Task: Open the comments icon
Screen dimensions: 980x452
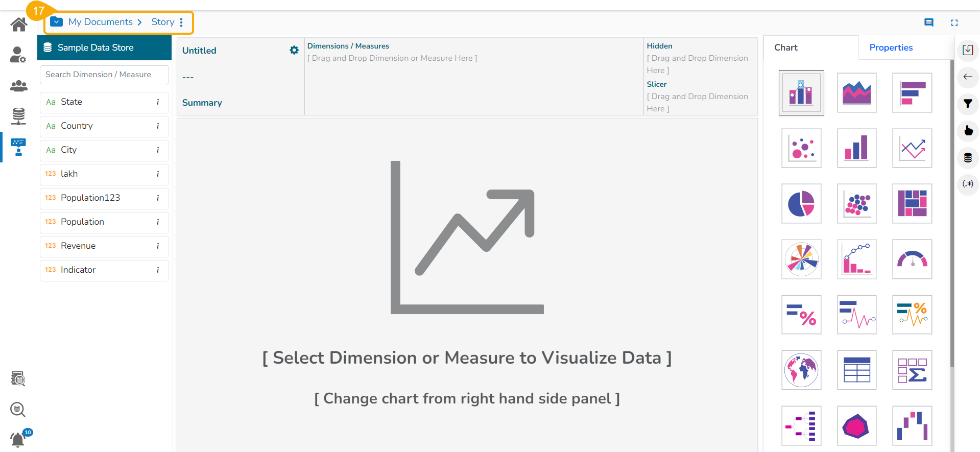Action: tap(929, 22)
